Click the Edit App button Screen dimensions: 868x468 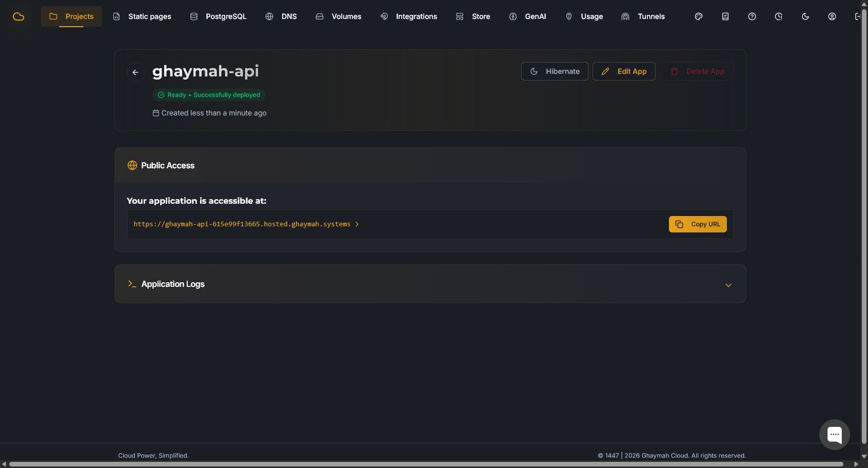pos(624,71)
